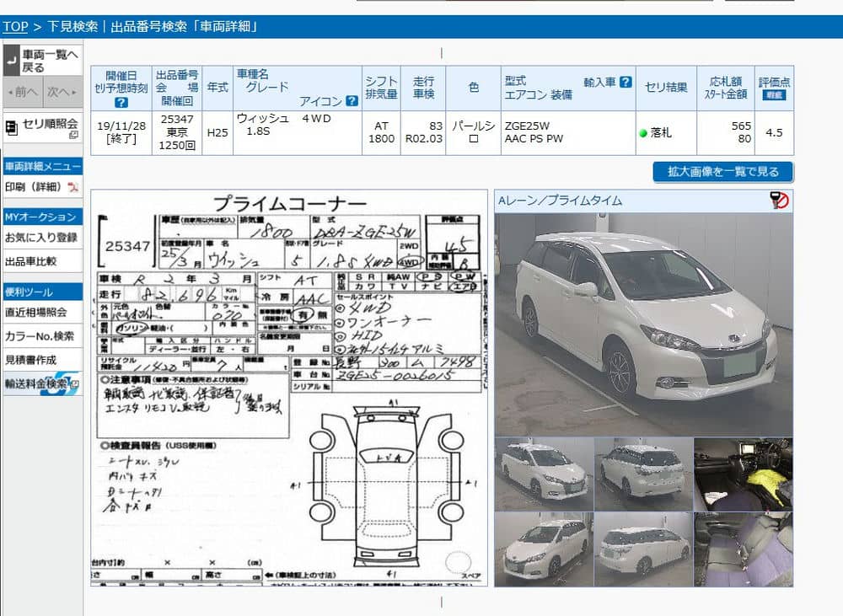Open 直近相場照会 tool

[37, 313]
